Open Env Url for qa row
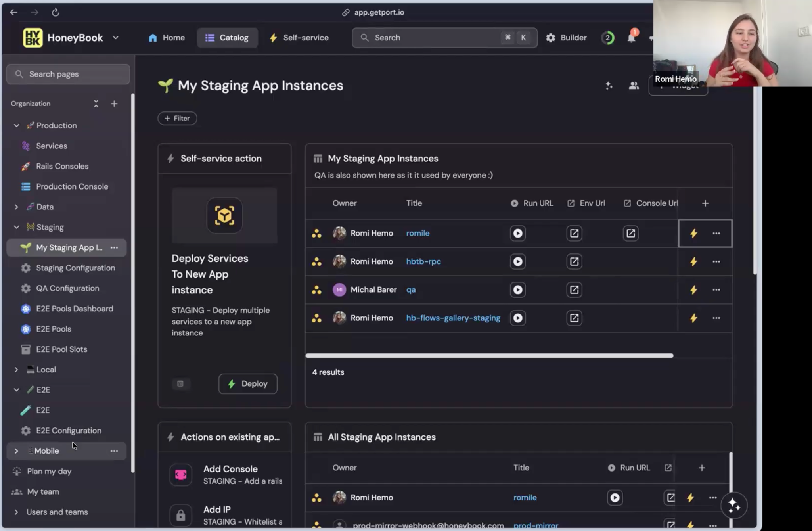Screen dimensions: 812x531 pos(574,290)
